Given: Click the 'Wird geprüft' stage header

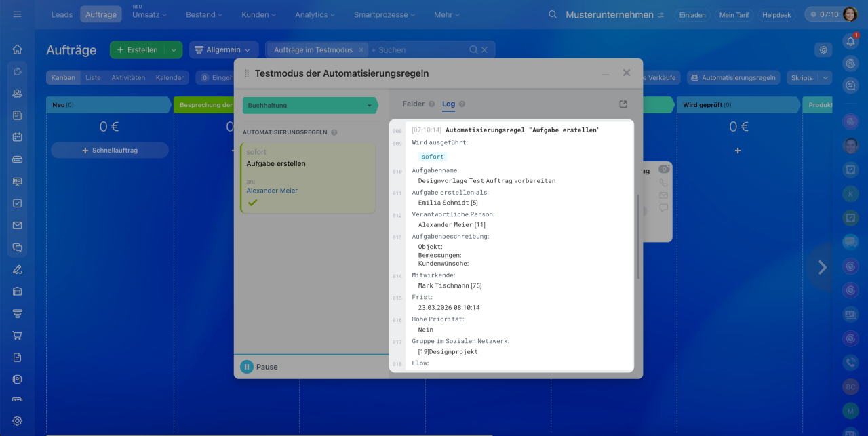Looking at the screenshot, I should point(738,105).
